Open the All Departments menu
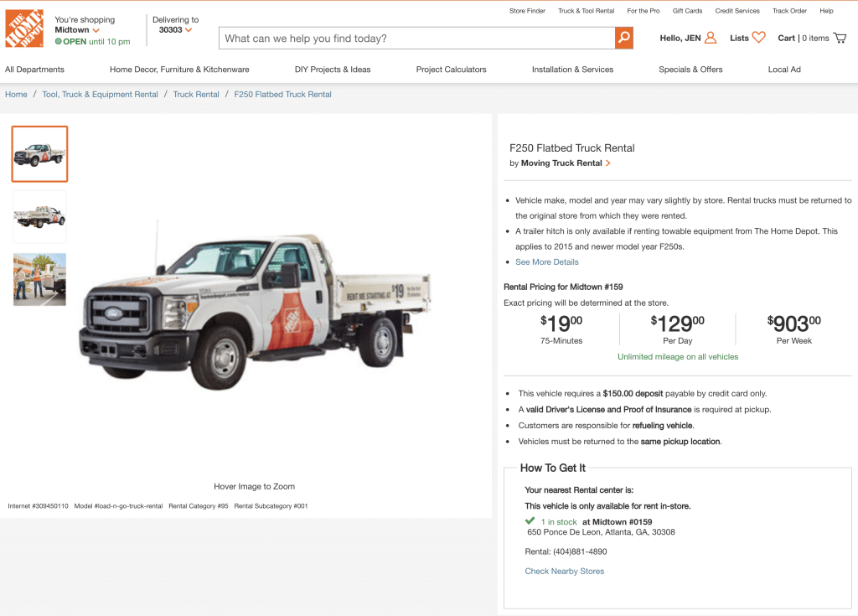This screenshot has height=616, width=858. pos(34,70)
